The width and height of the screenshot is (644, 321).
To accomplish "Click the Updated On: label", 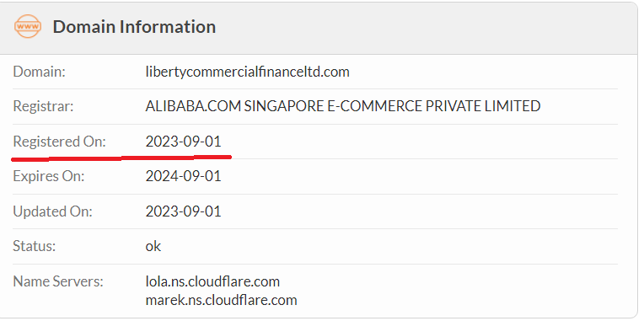I will tap(52, 211).
